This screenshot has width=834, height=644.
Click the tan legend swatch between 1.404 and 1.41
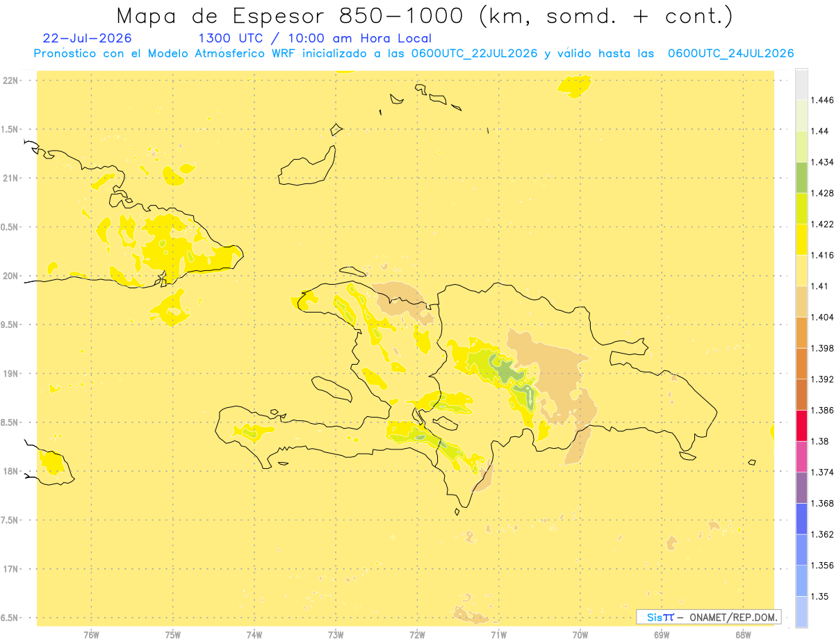pyautogui.click(x=801, y=302)
